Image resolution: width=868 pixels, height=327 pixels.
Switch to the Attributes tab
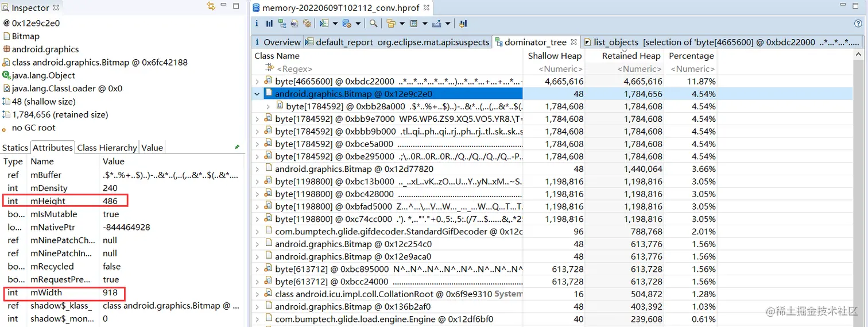52,148
